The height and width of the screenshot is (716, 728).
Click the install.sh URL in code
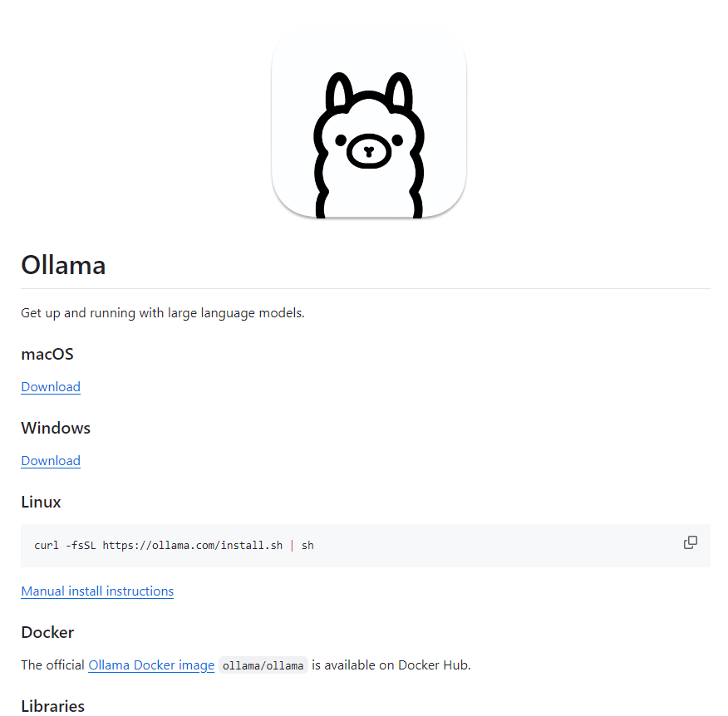coord(193,545)
